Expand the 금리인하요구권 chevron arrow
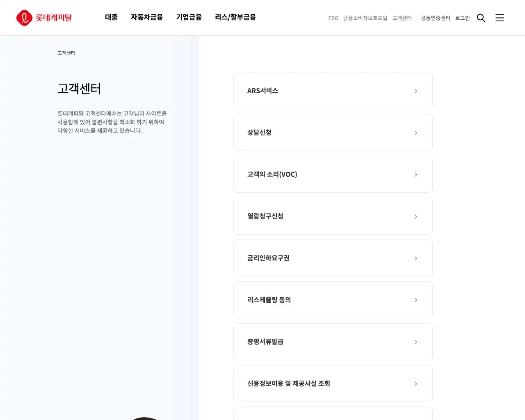This screenshot has width=525, height=420. click(416, 258)
